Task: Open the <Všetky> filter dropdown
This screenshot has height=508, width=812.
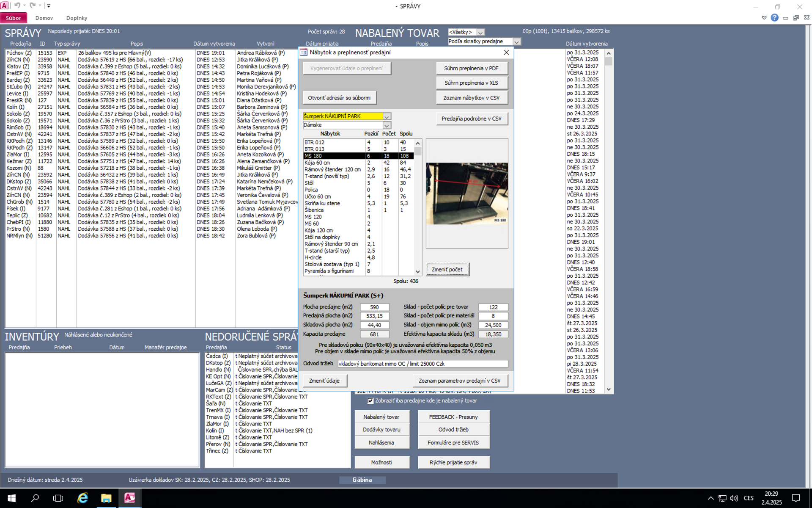Action: pyautogui.click(x=480, y=32)
